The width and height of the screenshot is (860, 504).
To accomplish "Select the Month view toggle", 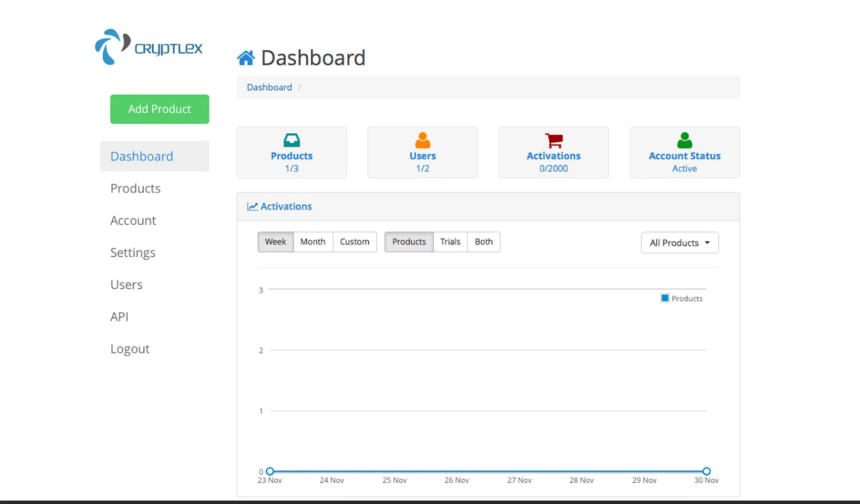I will tap(312, 242).
